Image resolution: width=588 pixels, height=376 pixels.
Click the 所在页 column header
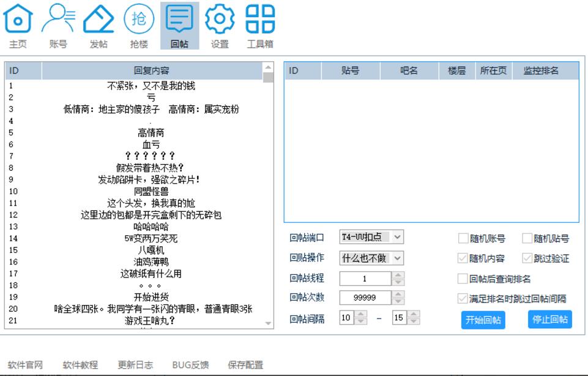click(x=494, y=70)
